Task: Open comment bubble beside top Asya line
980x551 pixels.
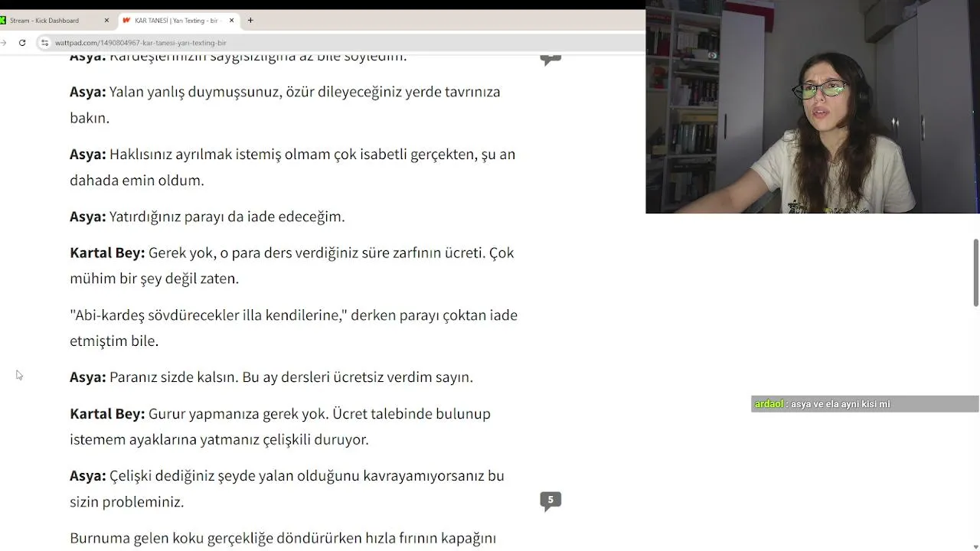Action: [x=550, y=59]
